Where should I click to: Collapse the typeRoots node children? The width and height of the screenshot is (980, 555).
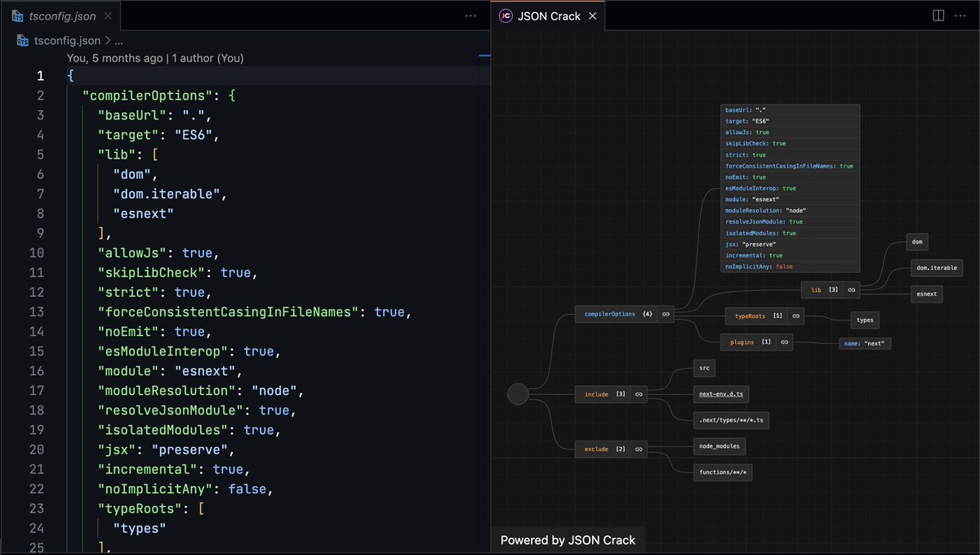click(x=795, y=316)
